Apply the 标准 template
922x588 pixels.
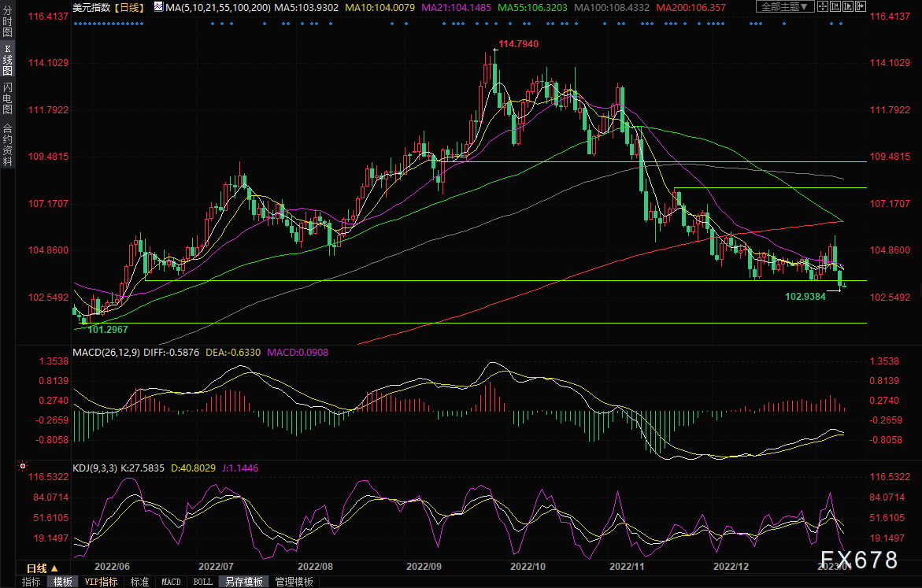(139, 582)
